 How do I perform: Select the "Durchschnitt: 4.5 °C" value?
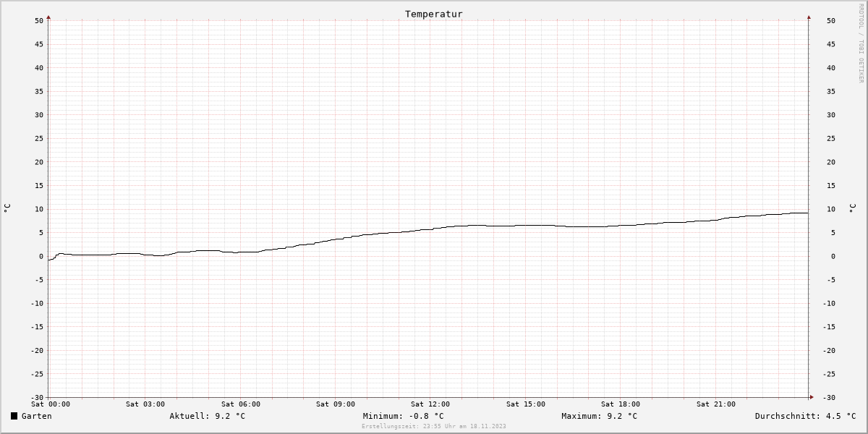[x=806, y=416]
